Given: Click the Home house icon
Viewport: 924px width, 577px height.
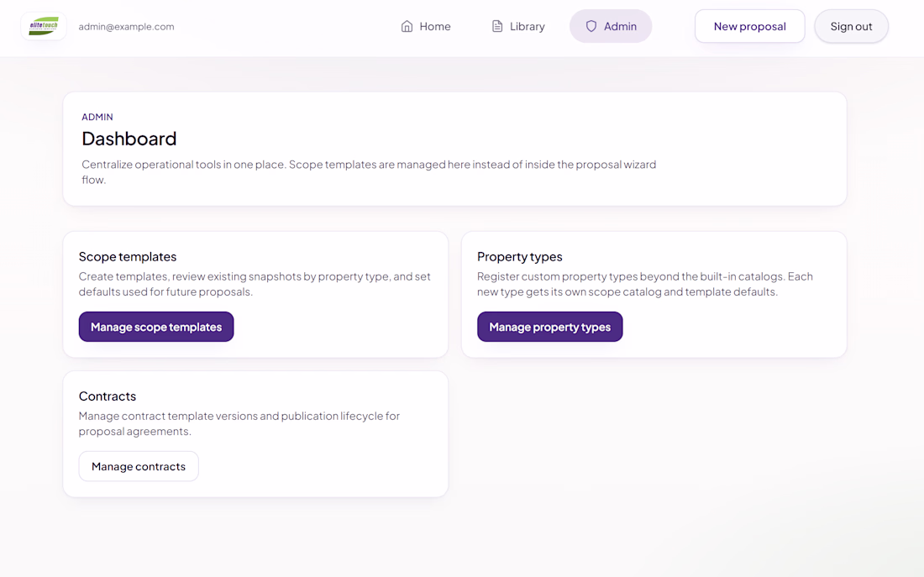Looking at the screenshot, I should pyautogui.click(x=407, y=27).
